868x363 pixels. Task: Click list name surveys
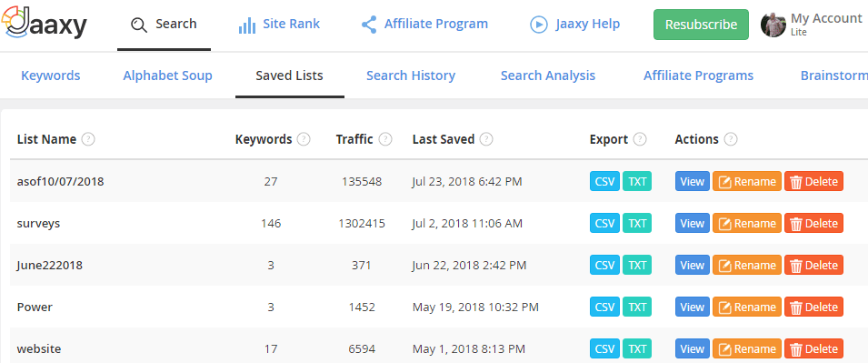(x=38, y=223)
